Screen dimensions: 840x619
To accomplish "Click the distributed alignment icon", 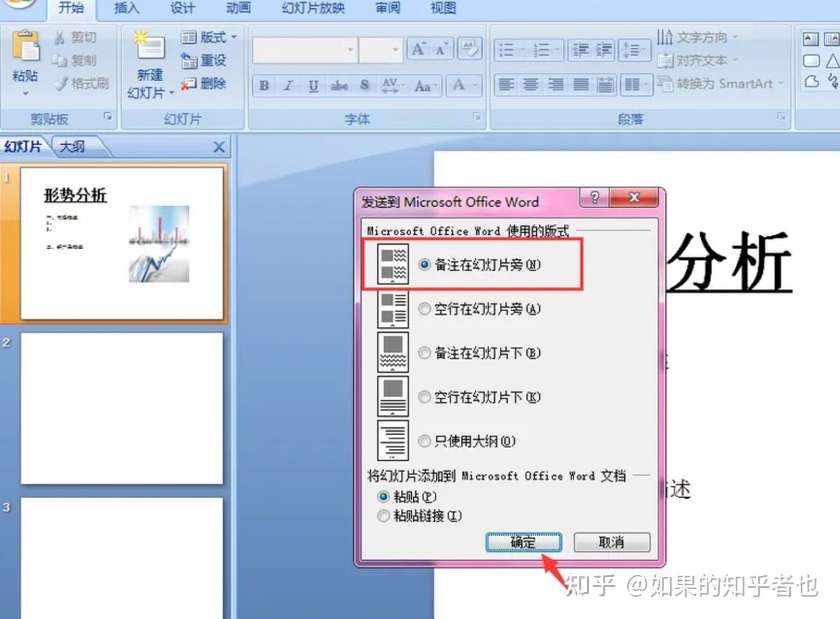I will click(605, 85).
